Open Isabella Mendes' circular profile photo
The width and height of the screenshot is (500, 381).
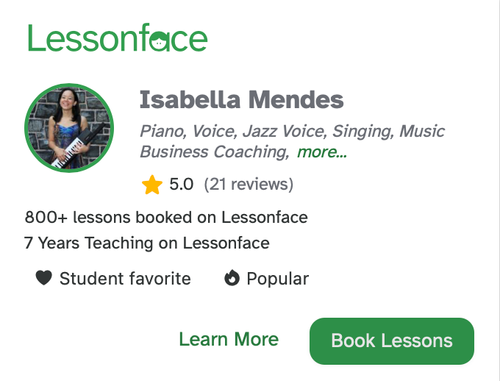69,128
